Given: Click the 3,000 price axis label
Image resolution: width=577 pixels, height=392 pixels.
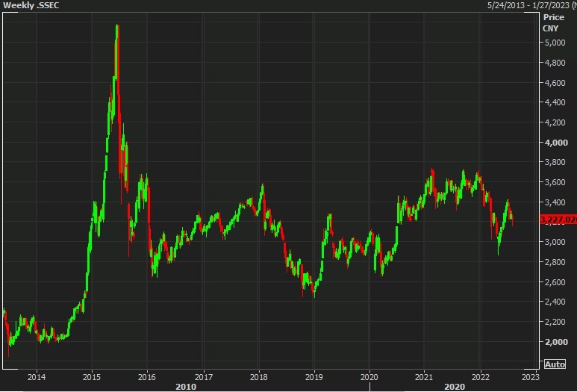Looking at the screenshot, I should tap(555, 242).
